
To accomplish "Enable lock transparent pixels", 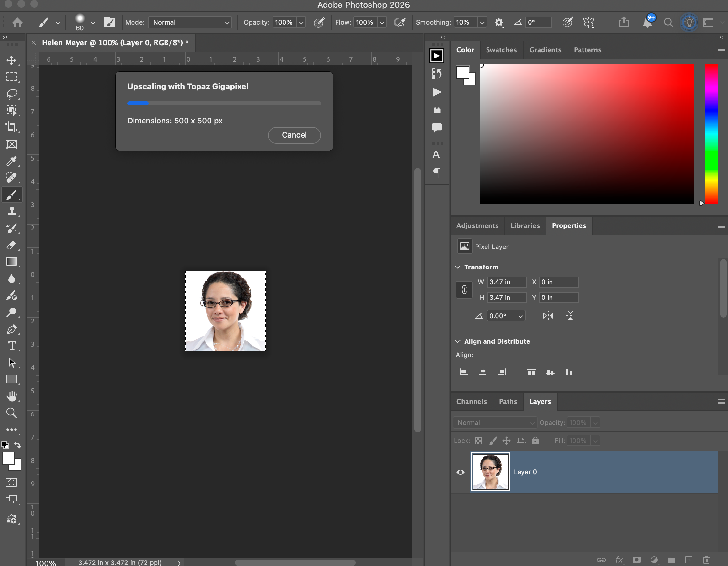I will 478,440.
